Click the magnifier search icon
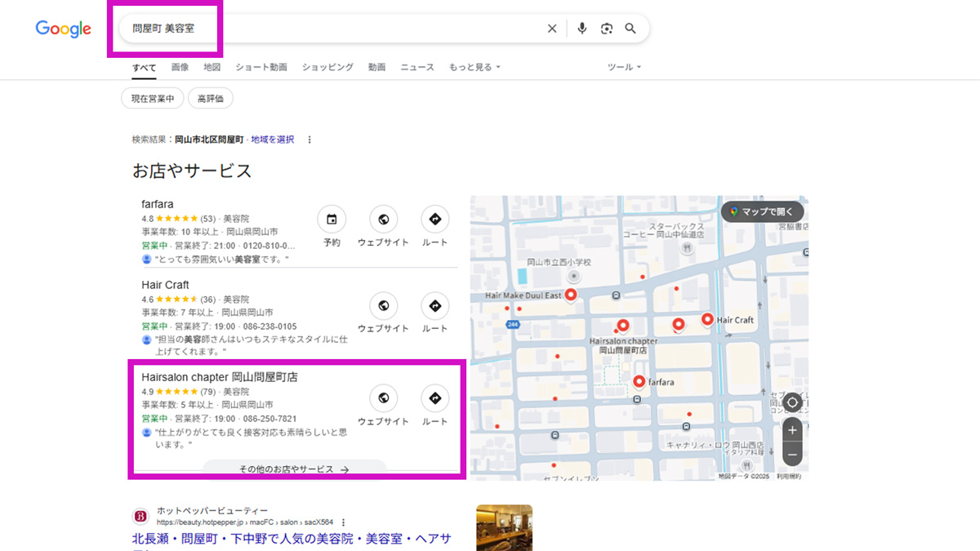Viewport: 980px width, 551px height. pos(630,29)
